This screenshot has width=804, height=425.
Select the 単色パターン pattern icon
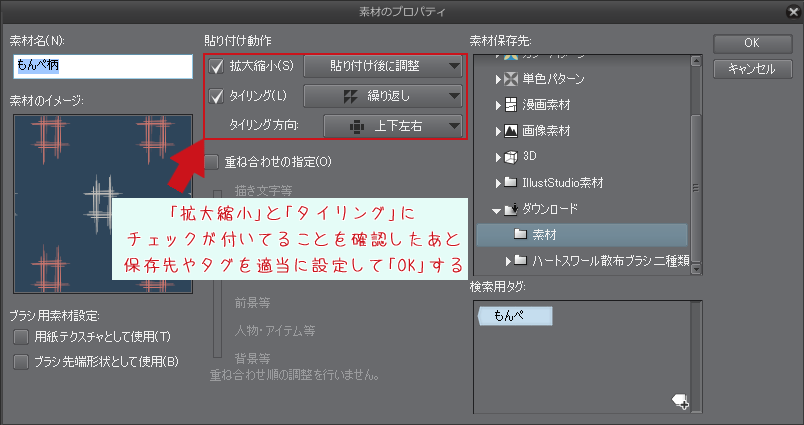511,79
